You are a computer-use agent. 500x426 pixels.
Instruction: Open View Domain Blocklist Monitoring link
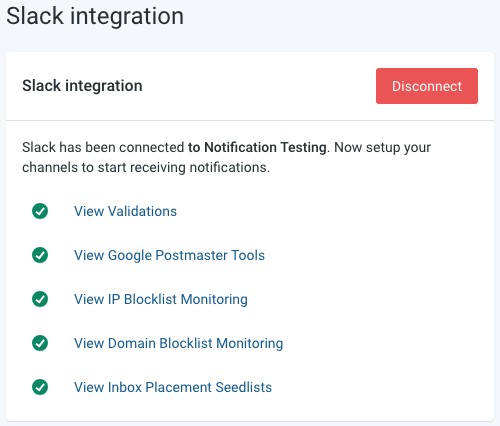click(x=178, y=344)
